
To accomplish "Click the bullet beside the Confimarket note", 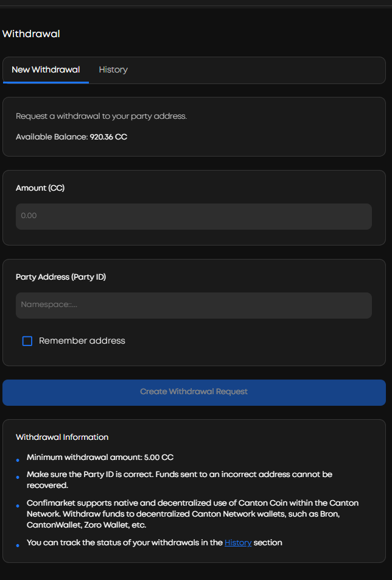I will [18, 506].
